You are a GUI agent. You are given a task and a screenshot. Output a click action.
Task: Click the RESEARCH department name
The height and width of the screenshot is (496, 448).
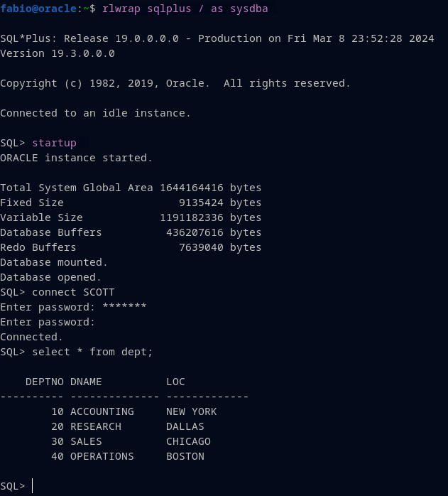[95, 426]
